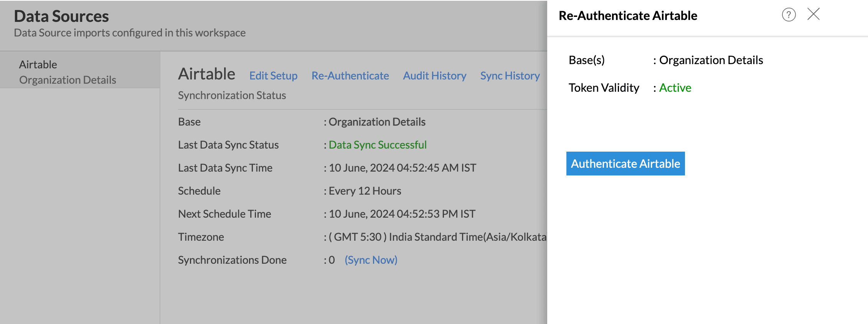Viewport: 868px width, 324px height.
Task: Trigger Sync Now
Action: [371, 260]
